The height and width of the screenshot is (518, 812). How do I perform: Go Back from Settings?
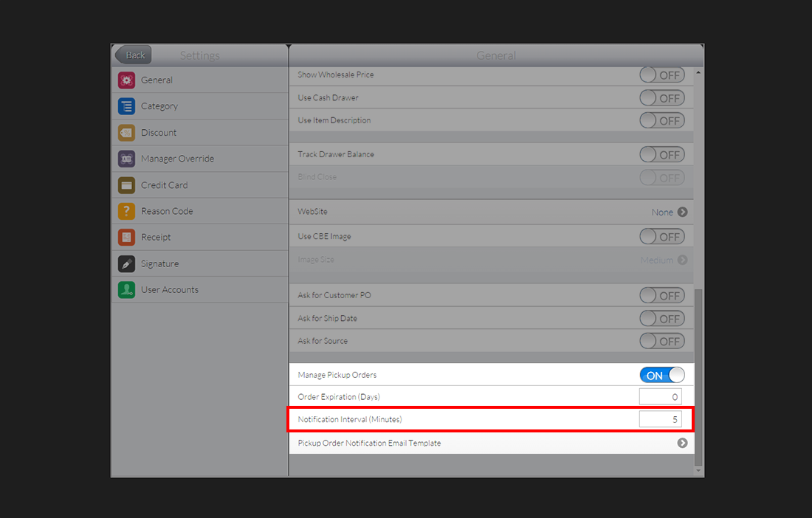coord(134,55)
